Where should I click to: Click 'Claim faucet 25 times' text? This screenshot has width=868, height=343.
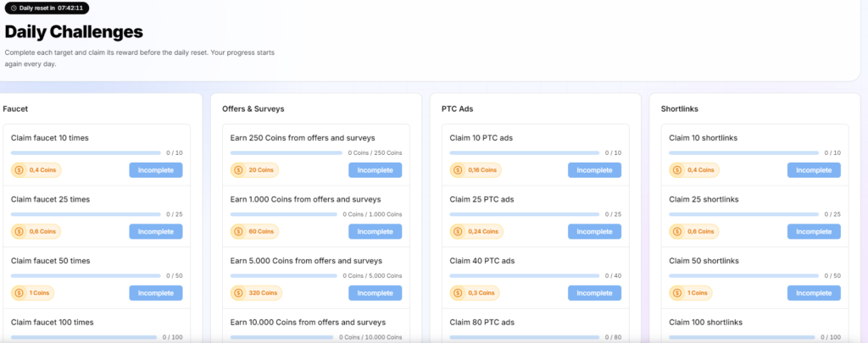tap(50, 199)
